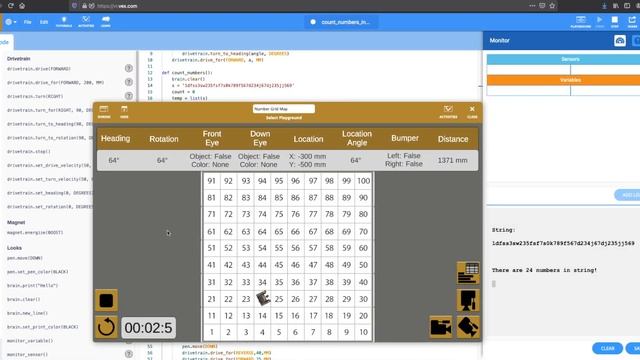Click the Magnet category heading
The width and height of the screenshot is (640, 360).
16,222
